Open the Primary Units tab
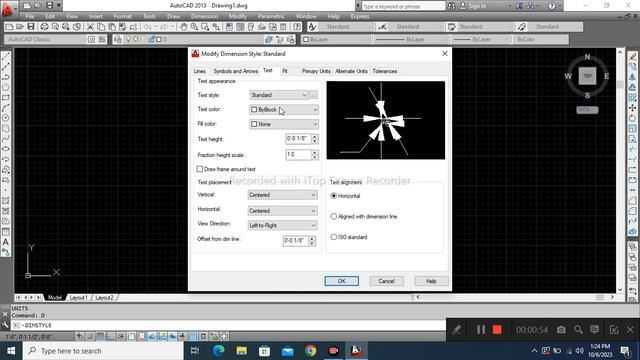The image size is (640, 360). 316,71
